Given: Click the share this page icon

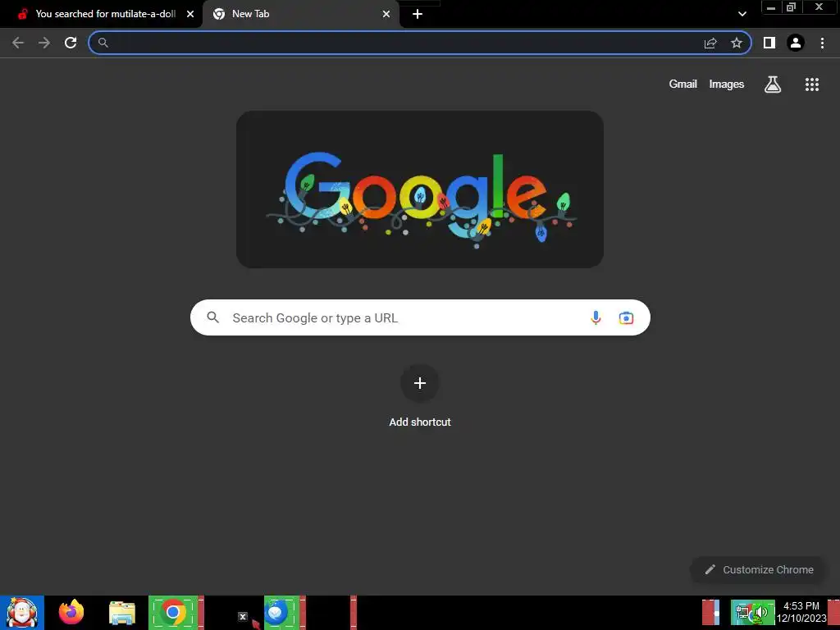Looking at the screenshot, I should (x=710, y=43).
